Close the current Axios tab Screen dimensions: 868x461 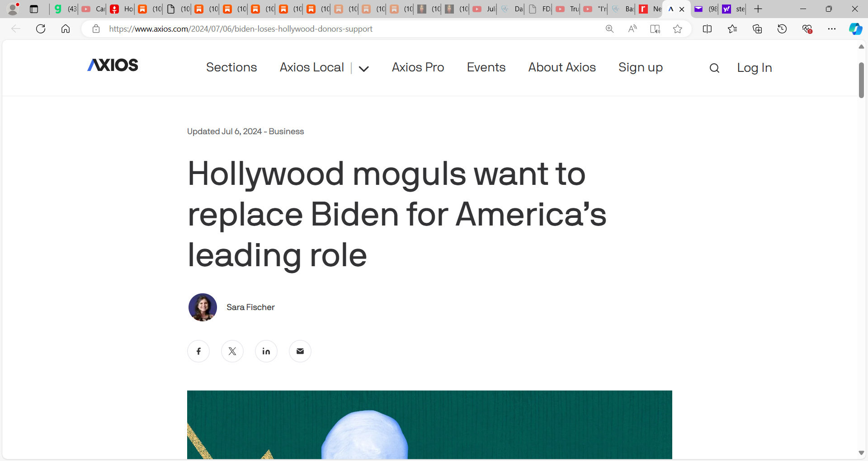[682, 9]
